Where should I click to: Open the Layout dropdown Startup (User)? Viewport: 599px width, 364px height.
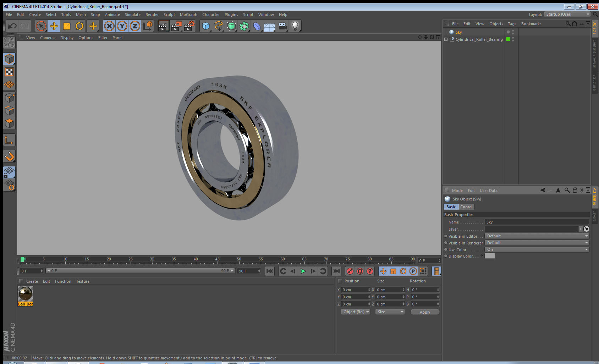pos(567,14)
